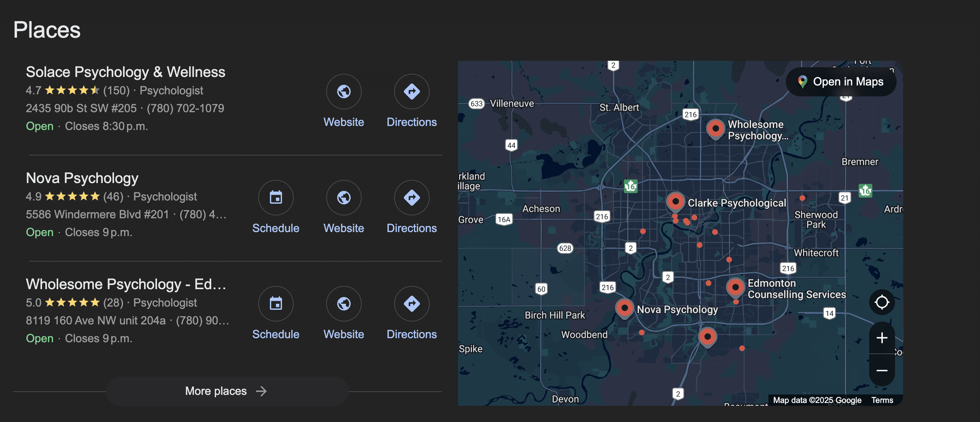This screenshot has height=422, width=980.
Task: Click highway 633 shield near Villeneuve
Action: click(477, 104)
